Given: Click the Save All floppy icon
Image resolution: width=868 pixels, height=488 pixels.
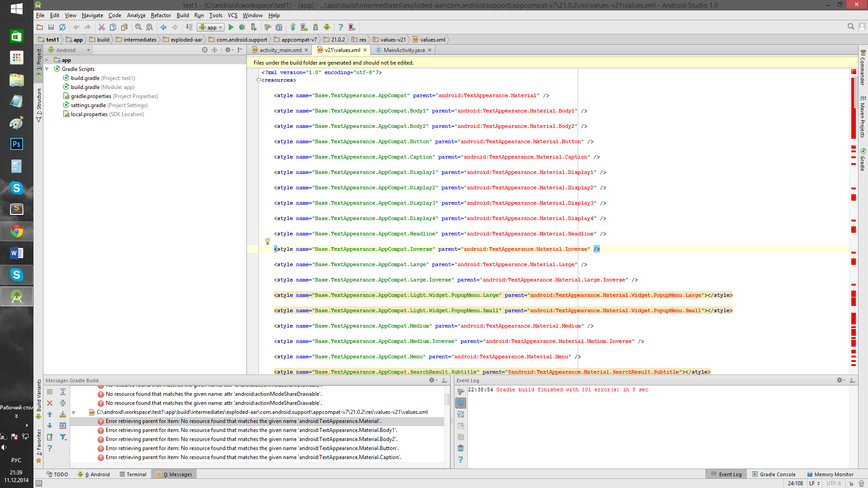Looking at the screenshot, I should point(51,28).
